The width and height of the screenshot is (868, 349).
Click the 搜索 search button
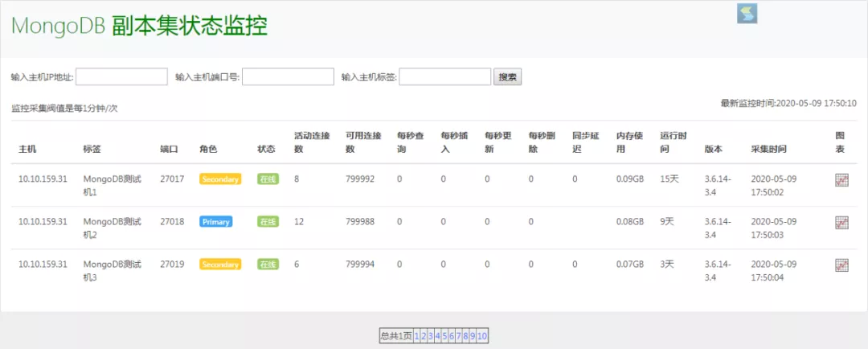508,77
